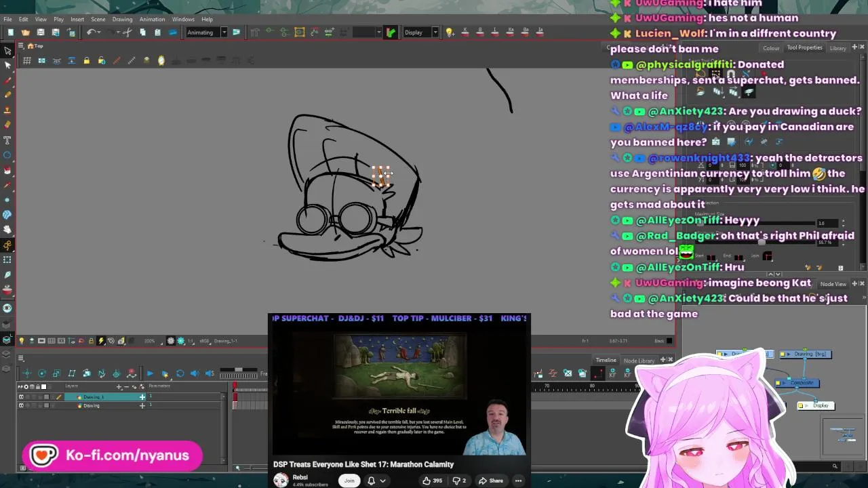
Task: Click the Drawing [tvg] node in Node View
Action: (805, 354)
